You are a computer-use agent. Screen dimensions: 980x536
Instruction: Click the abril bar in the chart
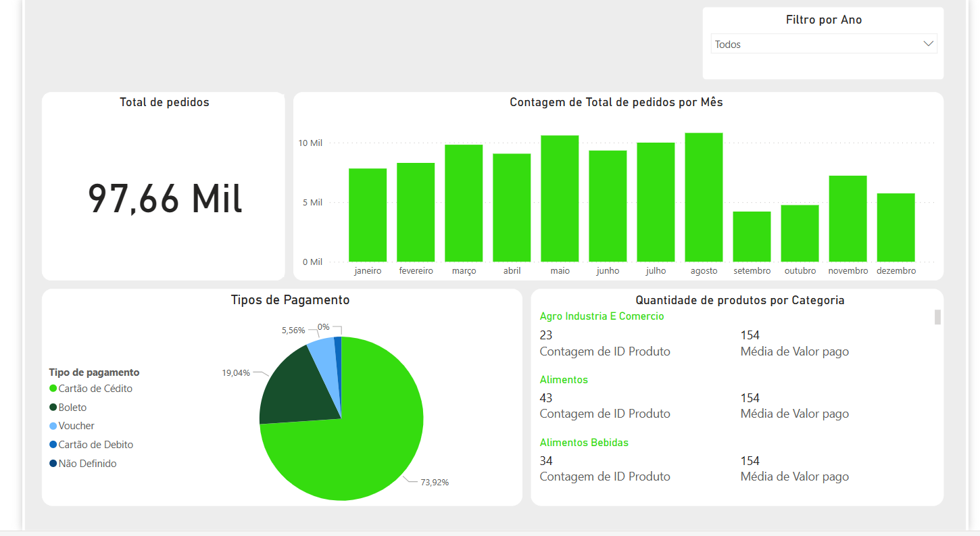512,208
